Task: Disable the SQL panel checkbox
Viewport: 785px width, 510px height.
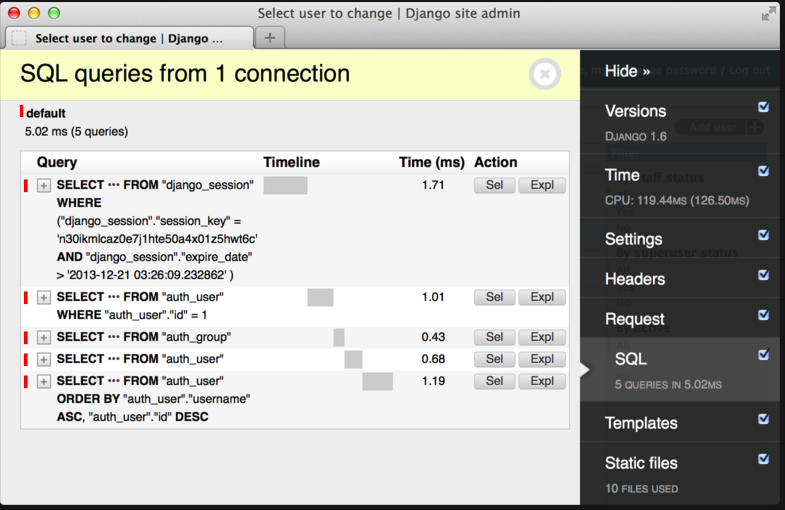Action: (763, 355)
